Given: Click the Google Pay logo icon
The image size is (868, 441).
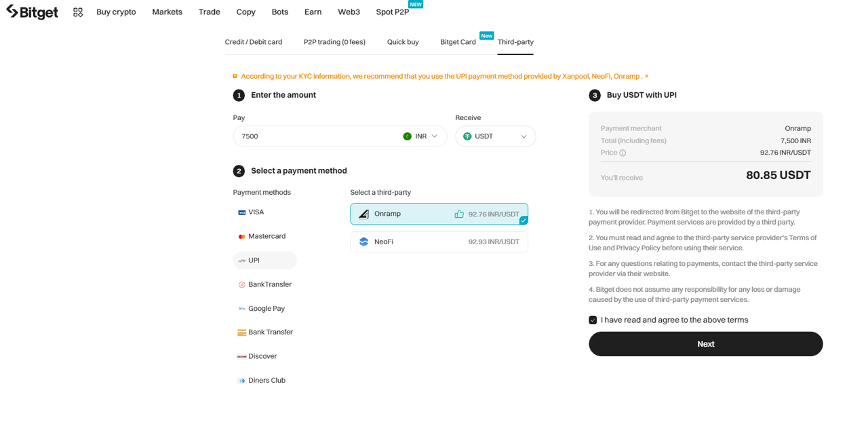Looking at the screenshot, I should click(242, 309).
